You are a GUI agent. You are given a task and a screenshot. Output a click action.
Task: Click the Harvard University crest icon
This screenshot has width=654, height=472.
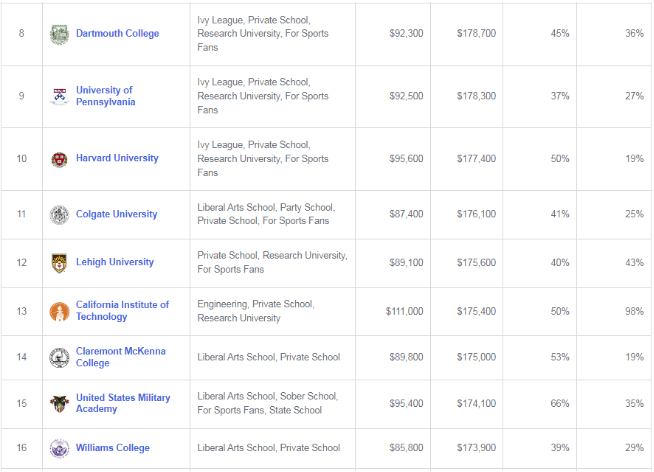(x=59, y=159)
